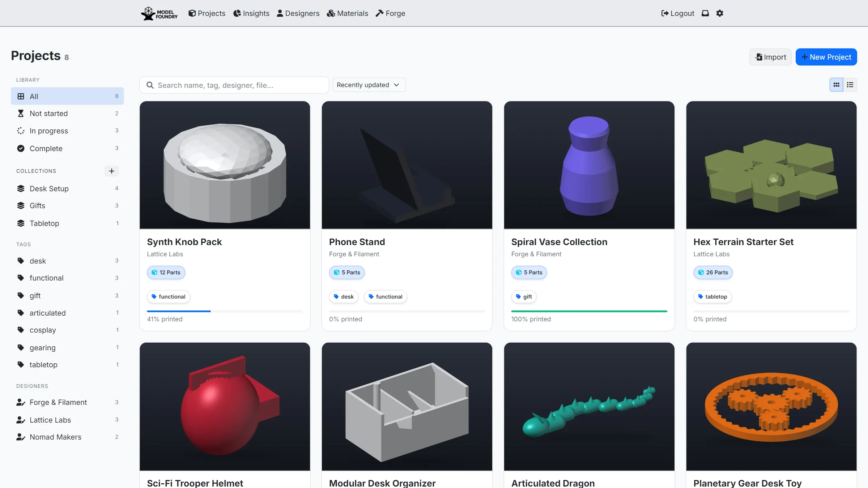Switch to list view
This screenshot has height=488, width=868.
tap(850, 85)
